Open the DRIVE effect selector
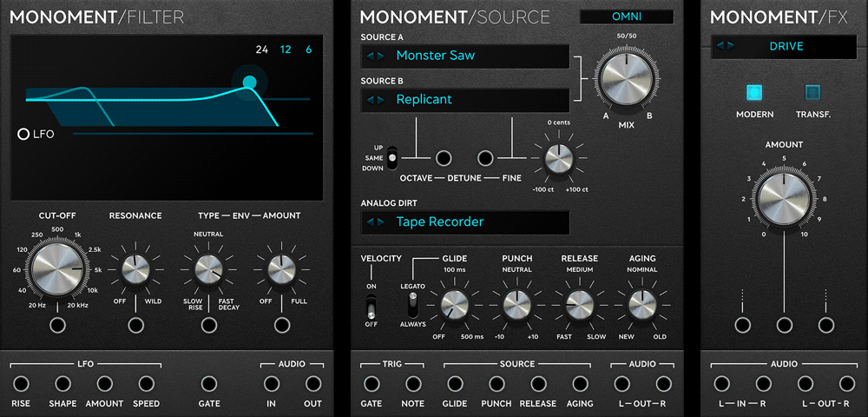The image size is (868, 417). [784, 46]
